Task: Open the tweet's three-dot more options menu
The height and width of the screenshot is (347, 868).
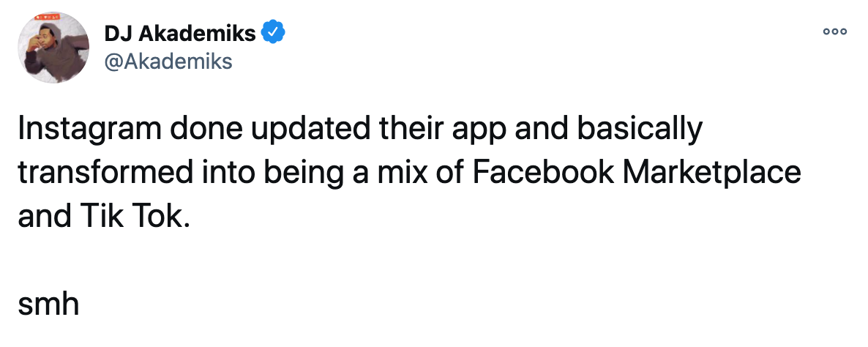Action: (x=834, y=32)
